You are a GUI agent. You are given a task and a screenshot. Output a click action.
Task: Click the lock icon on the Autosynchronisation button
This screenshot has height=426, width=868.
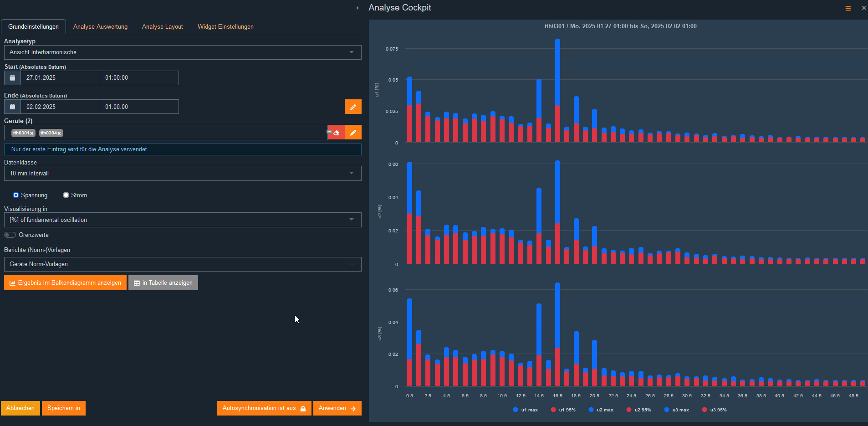(303, 408)
